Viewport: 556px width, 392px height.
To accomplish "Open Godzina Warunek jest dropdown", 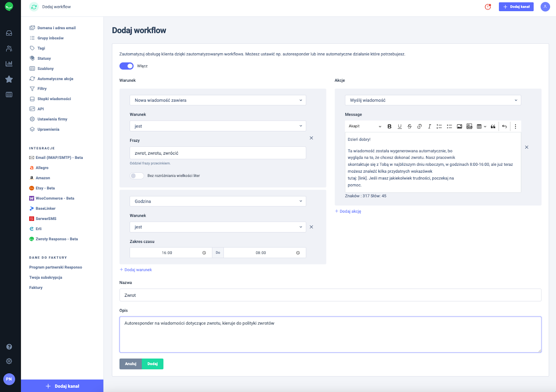I will pos(218,227).
